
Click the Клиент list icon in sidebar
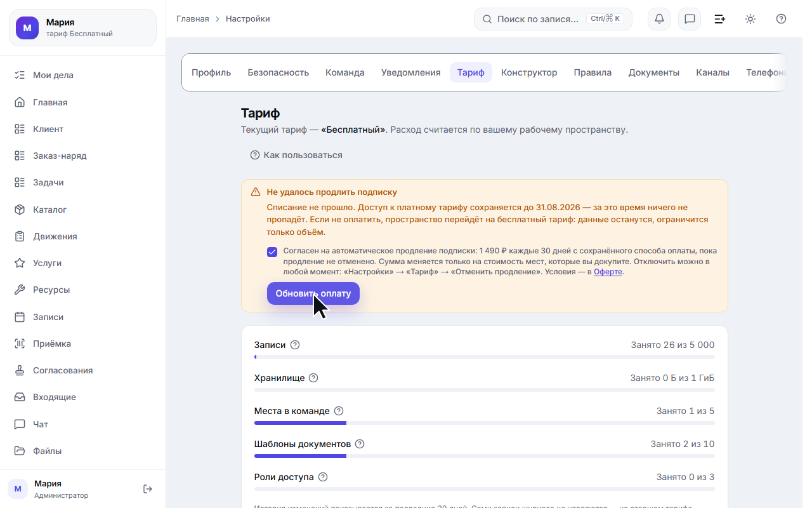(20, 129)
